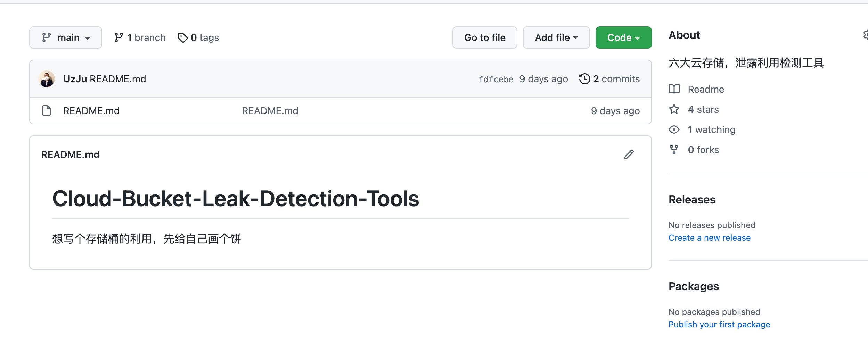Viewport: 868px width, 343px height.
Task: Expand the Add file dropdown
Action: pyautogui.click(x=556, y=37)
